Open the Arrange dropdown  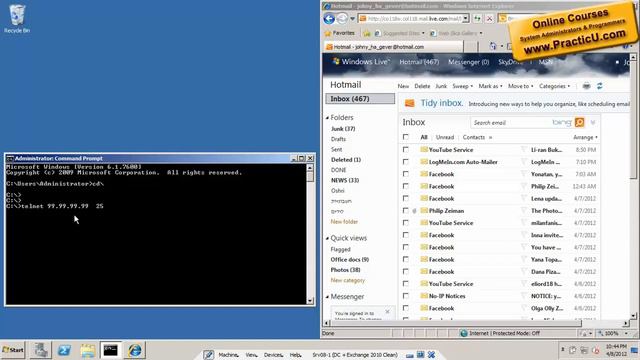tap(585, 137)
